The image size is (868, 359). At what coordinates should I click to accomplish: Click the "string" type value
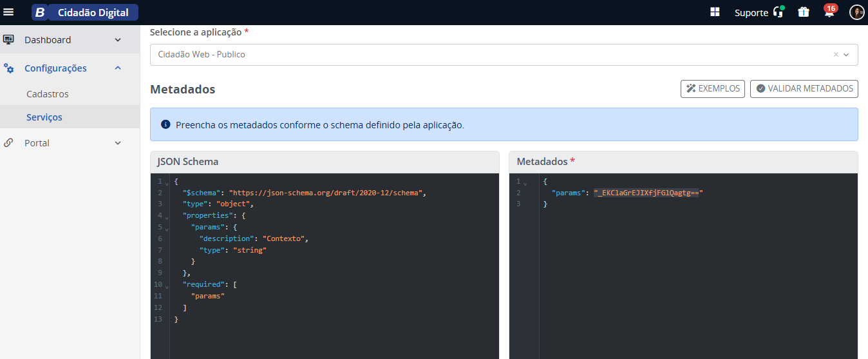click(250, 250)
